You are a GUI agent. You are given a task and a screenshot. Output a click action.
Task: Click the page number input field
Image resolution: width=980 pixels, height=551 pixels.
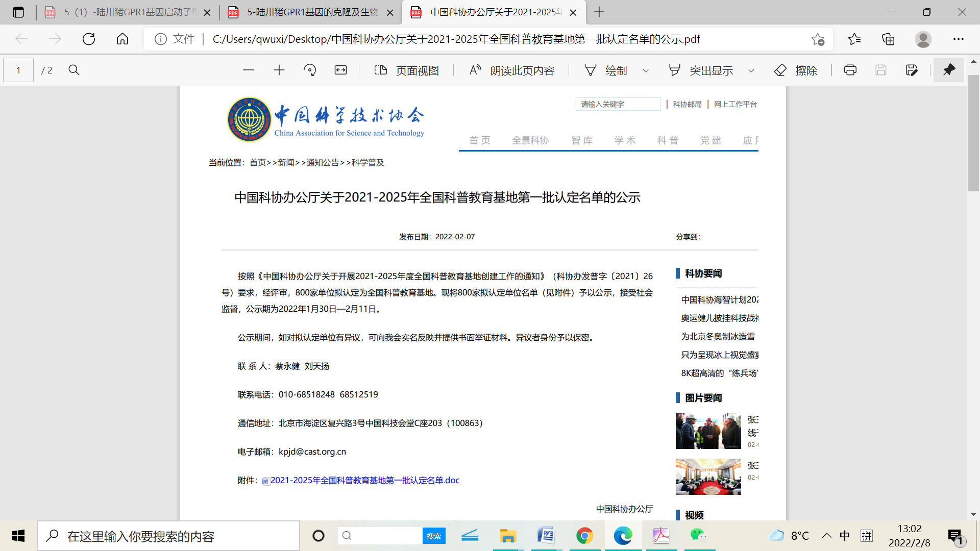pos(18,70)
